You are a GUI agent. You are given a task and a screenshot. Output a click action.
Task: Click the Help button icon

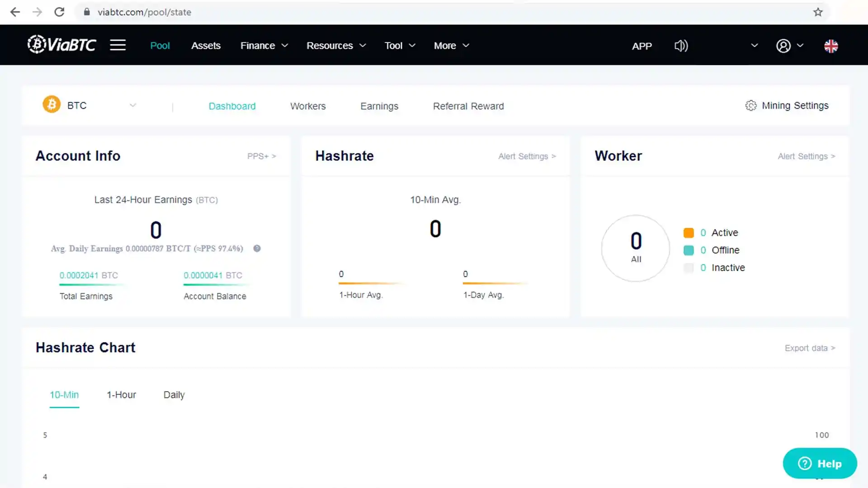(x=820, y=463)
